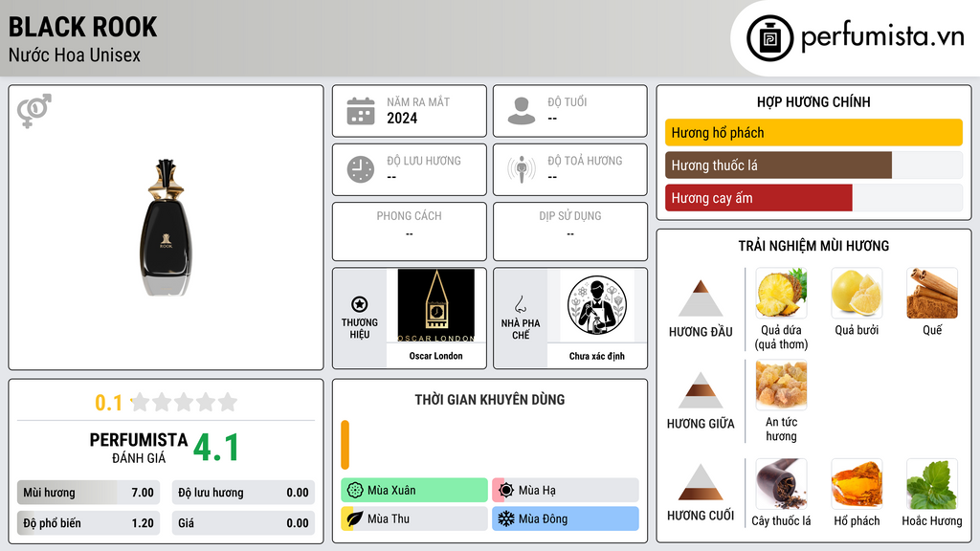Click the Nước Hoa Unisex subtitle
Viewport: 980px width, 551px height.
tap(75, 55)
